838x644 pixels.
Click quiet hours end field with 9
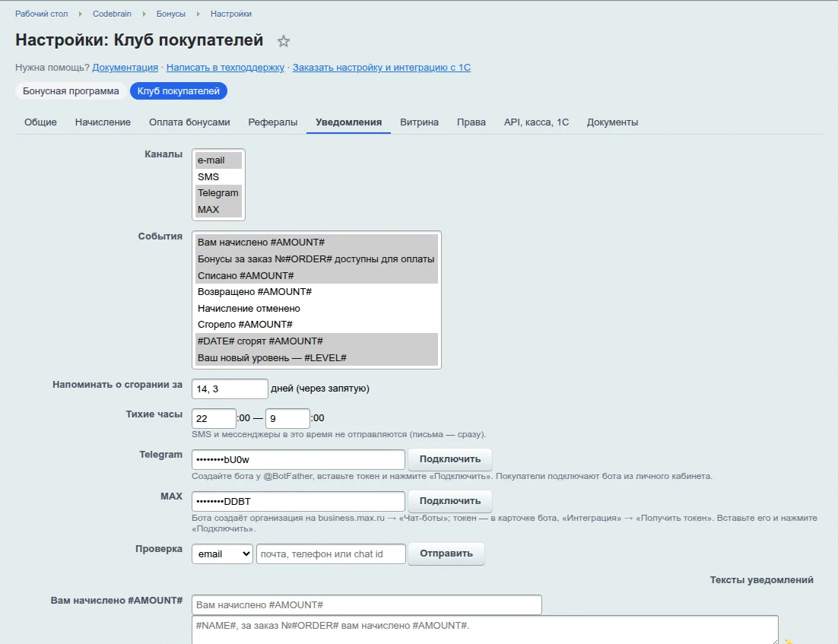point(287,418)
